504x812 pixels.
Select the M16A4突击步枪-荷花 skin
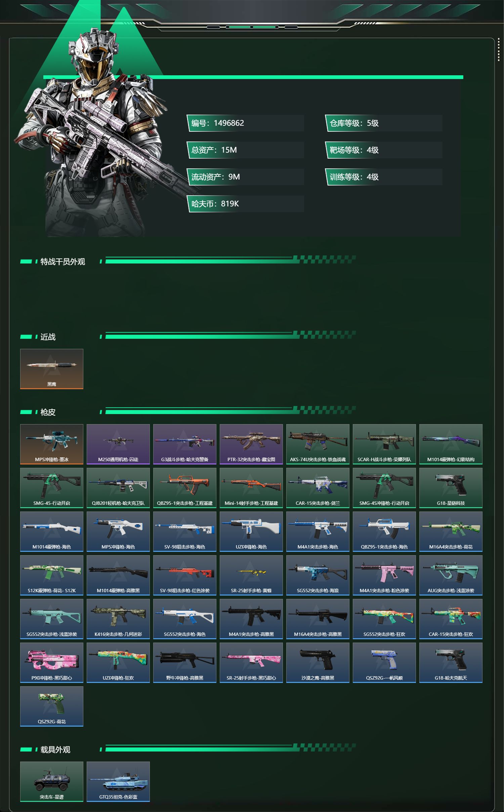(x=451, y=531)
